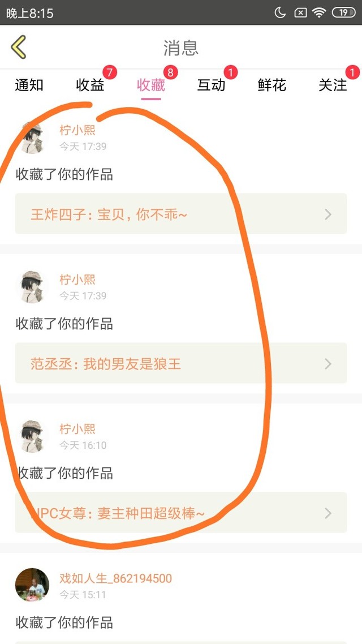Image resolution: width=362 pixels, height=644 pixels.
Task: Tap the yellow back arrow icon
Action: click(19, 47)
